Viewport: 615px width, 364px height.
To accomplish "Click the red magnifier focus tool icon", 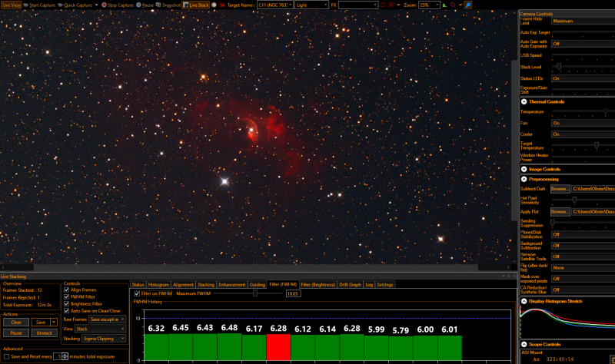I will [453, 5].
